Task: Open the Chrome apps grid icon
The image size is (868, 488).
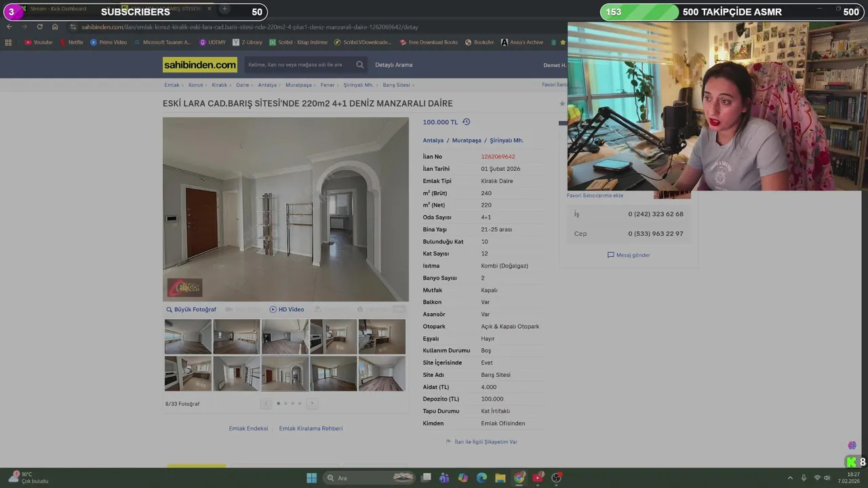Action: (x=8, y=42)
